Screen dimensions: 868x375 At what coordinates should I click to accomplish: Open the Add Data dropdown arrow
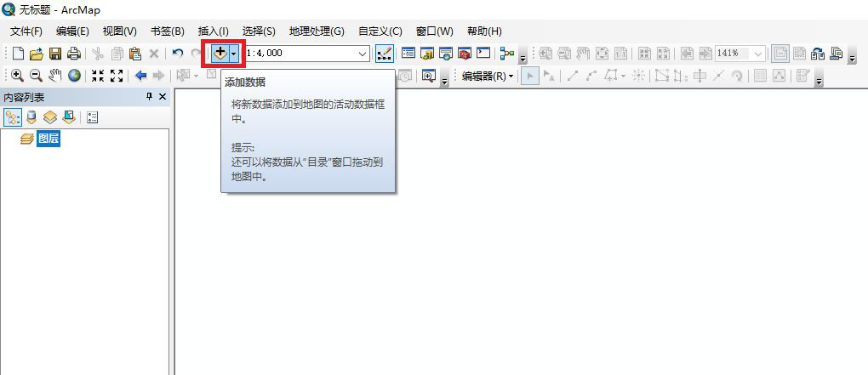click(x=235, y=54)
